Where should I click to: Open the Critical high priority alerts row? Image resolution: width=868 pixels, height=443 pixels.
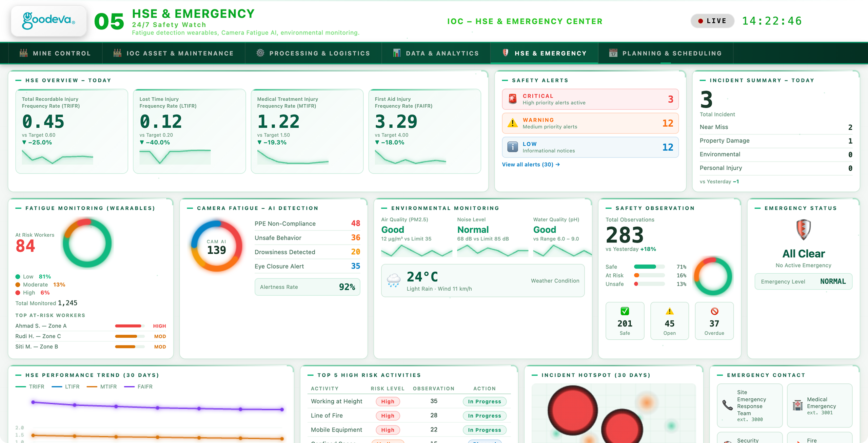590,99
